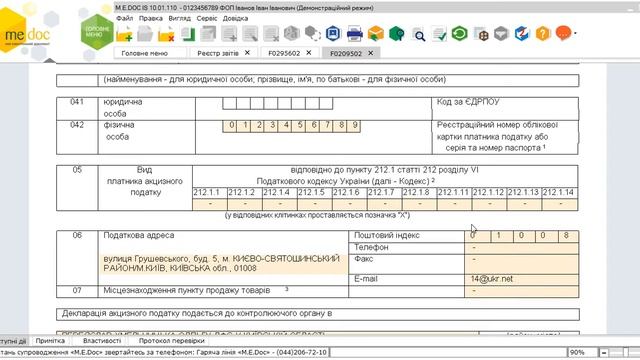Open the Вигляд menu
This screenshot has height=360, width=640.
(x=180, y=18)
